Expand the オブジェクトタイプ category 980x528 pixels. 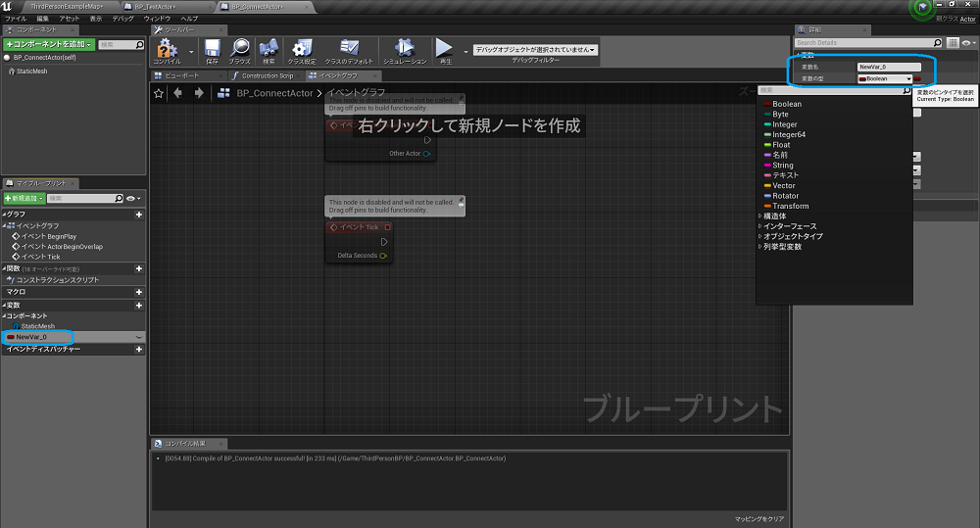pos(760,236)
